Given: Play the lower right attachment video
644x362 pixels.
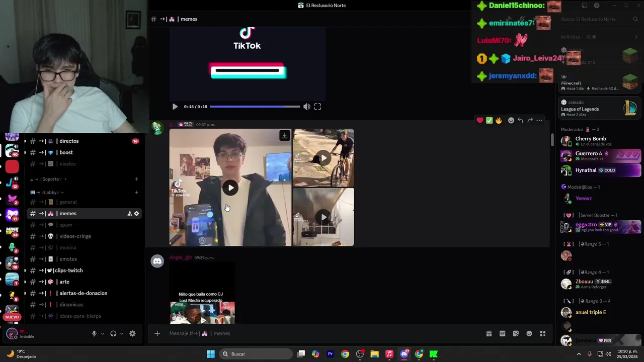Looking at the screenshot, I should [324, 217].
